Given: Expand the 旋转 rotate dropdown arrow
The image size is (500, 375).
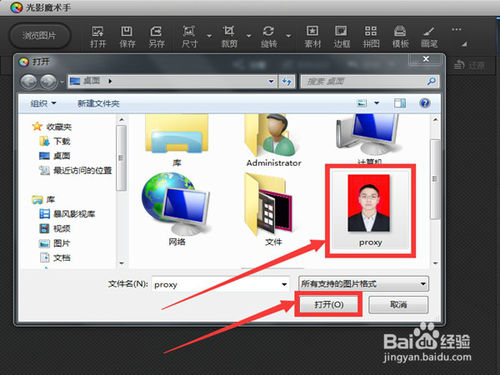Looking at the screenshot, I should 289,36.
